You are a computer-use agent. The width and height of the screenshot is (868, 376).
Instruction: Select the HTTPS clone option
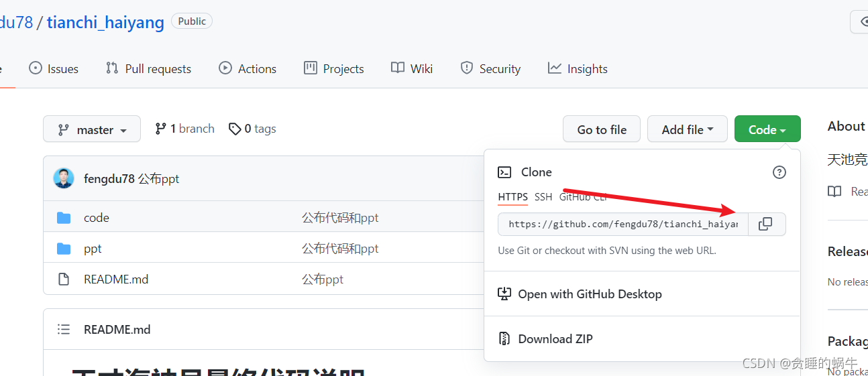[x=512, y=197]
